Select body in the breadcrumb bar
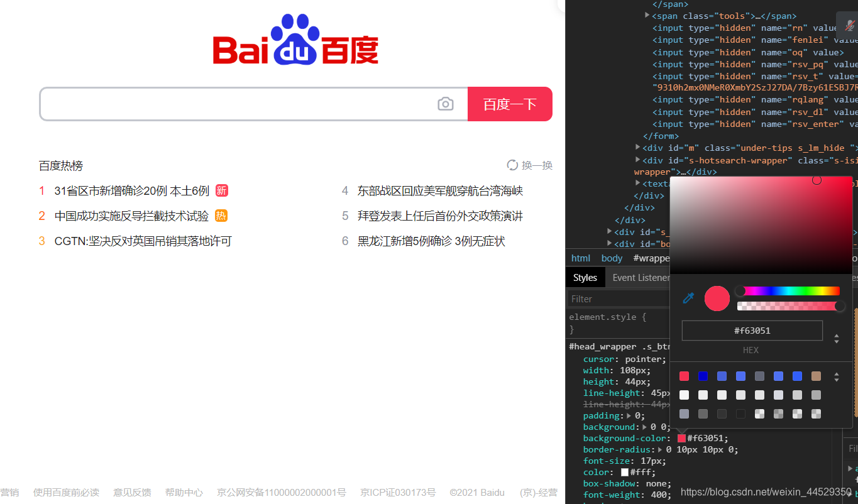This screenshot has height=504, width=858. point(612,258)
